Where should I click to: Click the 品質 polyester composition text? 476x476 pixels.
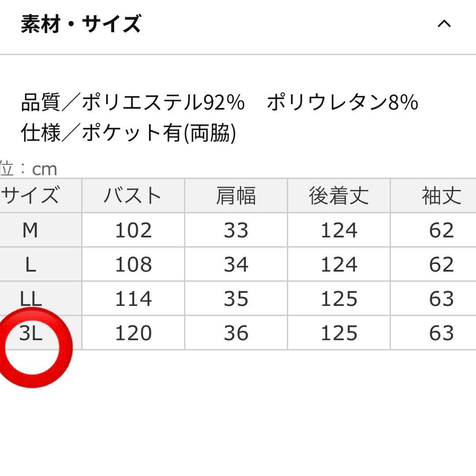pos(132,103)
